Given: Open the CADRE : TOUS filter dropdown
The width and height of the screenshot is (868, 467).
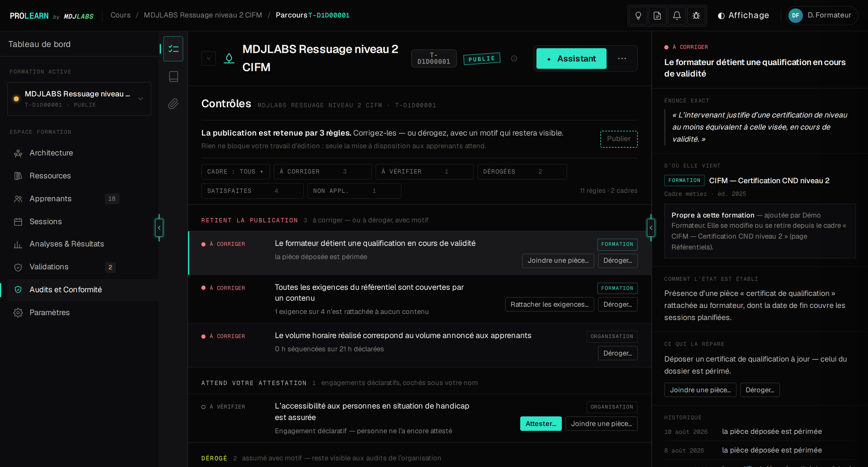Looking at the screenshot, I should (x=235, y=171).
